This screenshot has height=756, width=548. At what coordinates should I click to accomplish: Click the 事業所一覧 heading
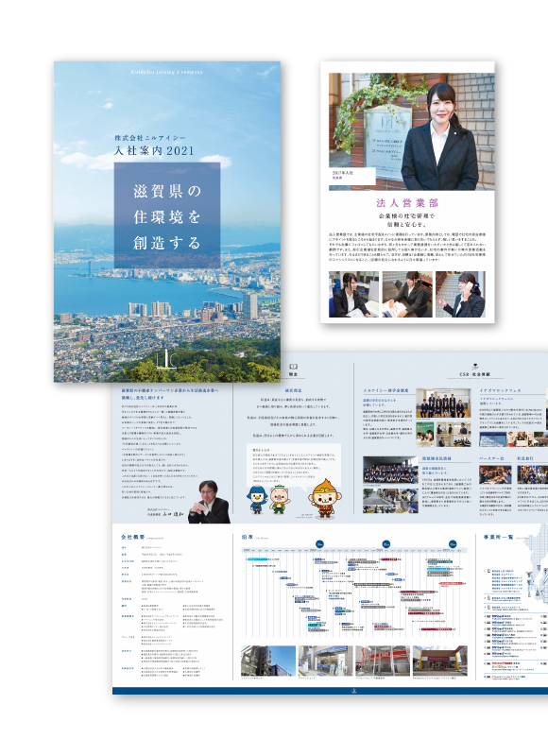point(498,537)
